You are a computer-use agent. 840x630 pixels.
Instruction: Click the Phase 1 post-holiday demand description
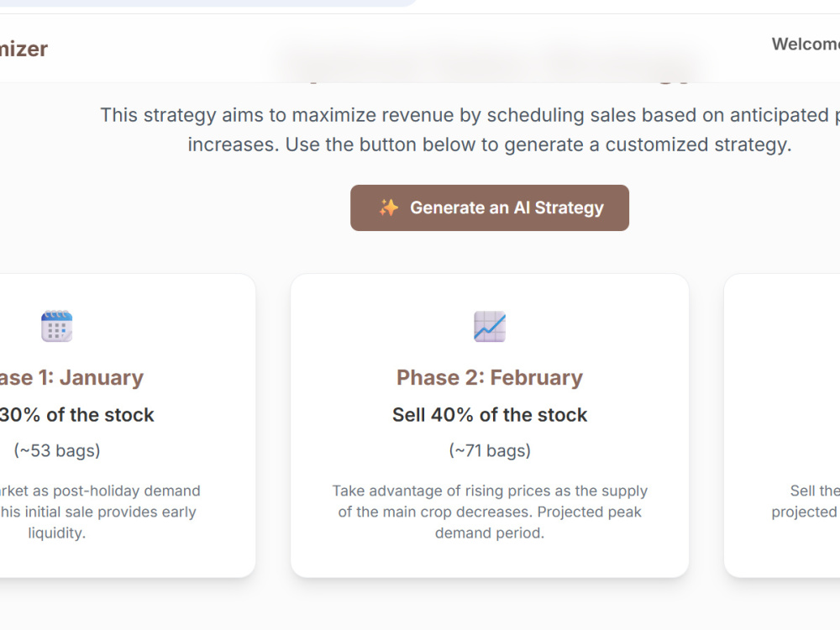[100, 512]
